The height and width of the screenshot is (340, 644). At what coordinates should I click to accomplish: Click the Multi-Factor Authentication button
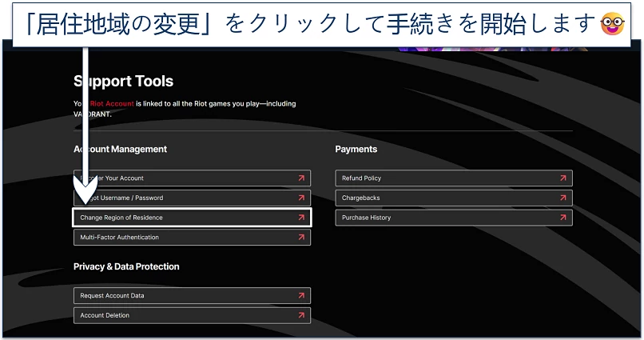192,238
